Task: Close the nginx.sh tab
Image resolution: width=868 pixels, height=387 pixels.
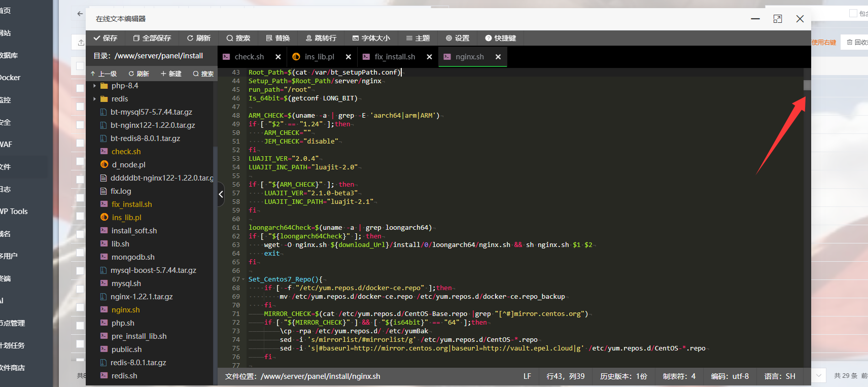Action: pos(498,57)
